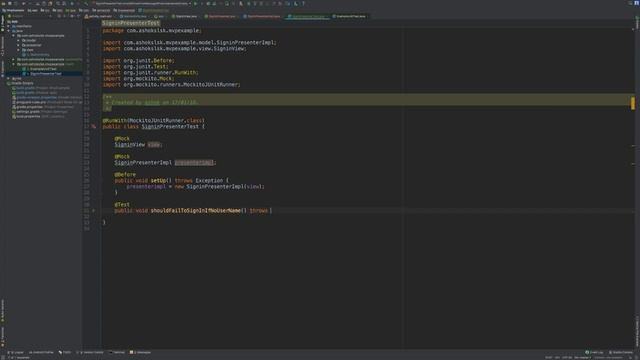Click SigninPresenterTest class breadcrumb above editor
Viewport: 640px width, 360px height.
click(131, 23)
